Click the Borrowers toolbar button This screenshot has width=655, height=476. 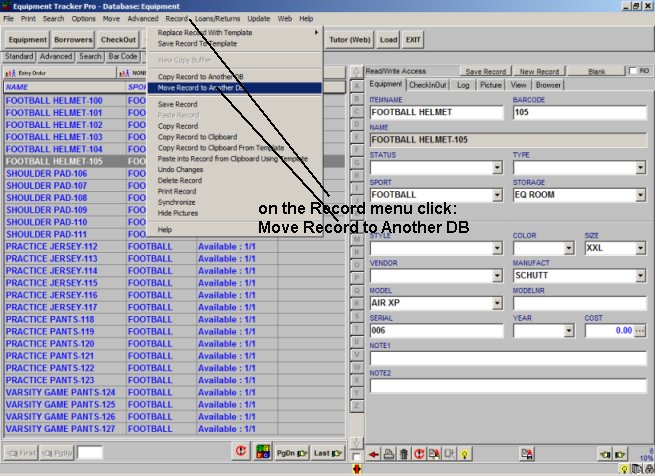click(71, 39)
